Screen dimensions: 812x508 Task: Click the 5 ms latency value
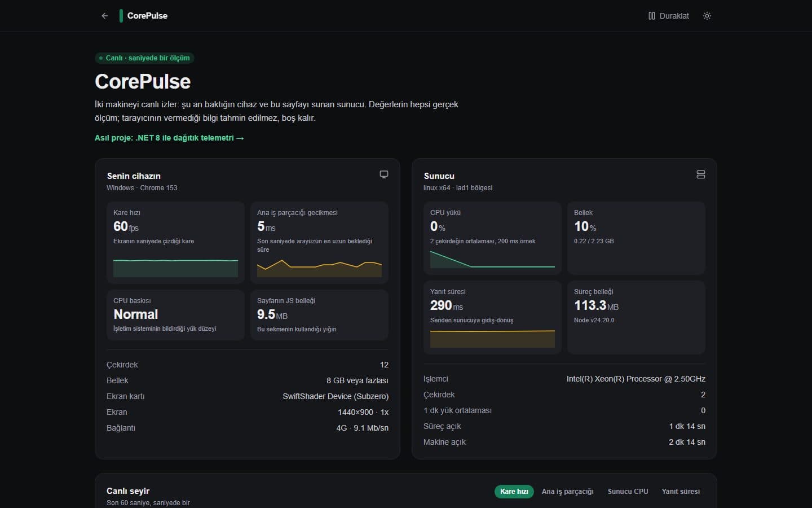click(266, 226)
